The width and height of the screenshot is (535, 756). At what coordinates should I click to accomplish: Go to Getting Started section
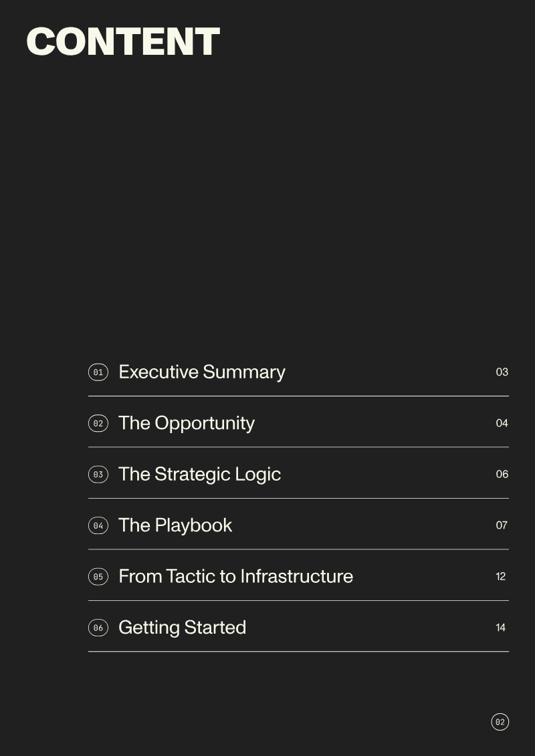[x=183, y=628]
